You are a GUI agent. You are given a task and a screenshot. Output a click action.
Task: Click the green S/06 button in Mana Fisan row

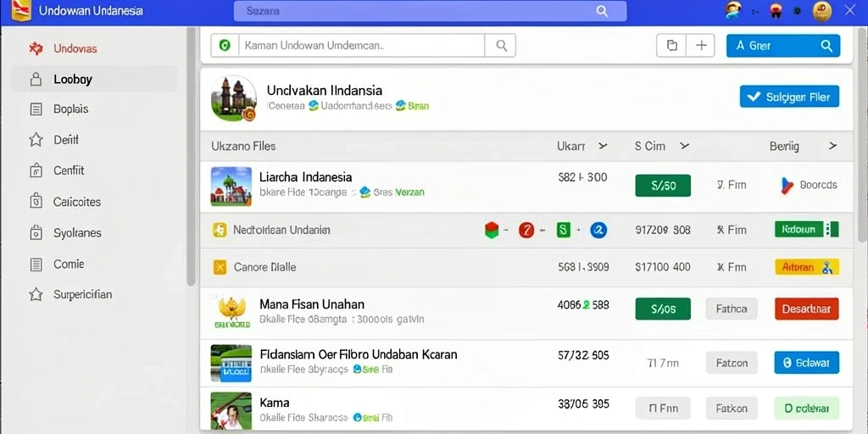coord(663,309)
